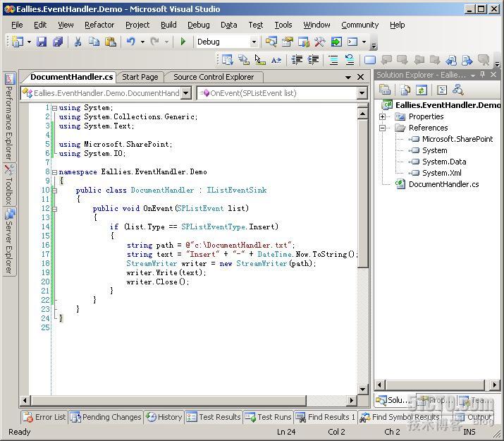Click the Copy toolbar icon
The image size is (504, 441).
[94, 42]
